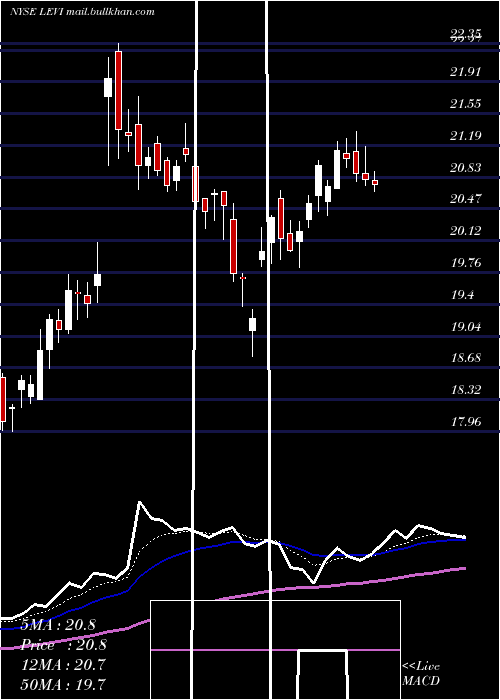Click the 20.83 price level label
The width and height of the screenshot is (500, 700).
click(x=466, y=168)
